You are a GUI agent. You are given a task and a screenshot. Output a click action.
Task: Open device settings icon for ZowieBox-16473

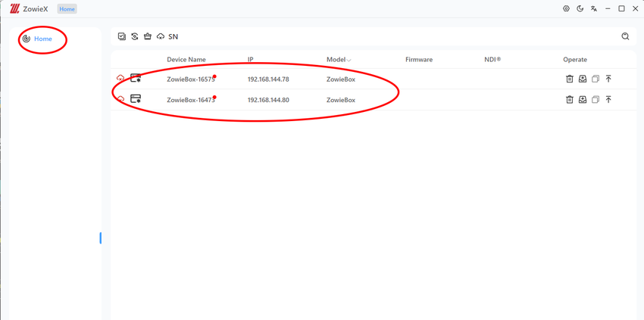[x=136, y=98]
